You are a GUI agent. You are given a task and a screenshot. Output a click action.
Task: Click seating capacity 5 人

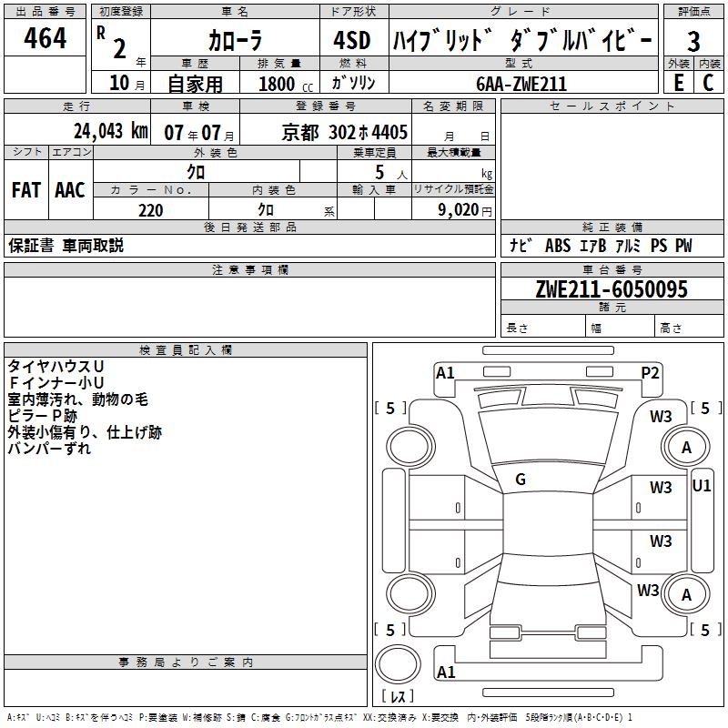(391, 173)
